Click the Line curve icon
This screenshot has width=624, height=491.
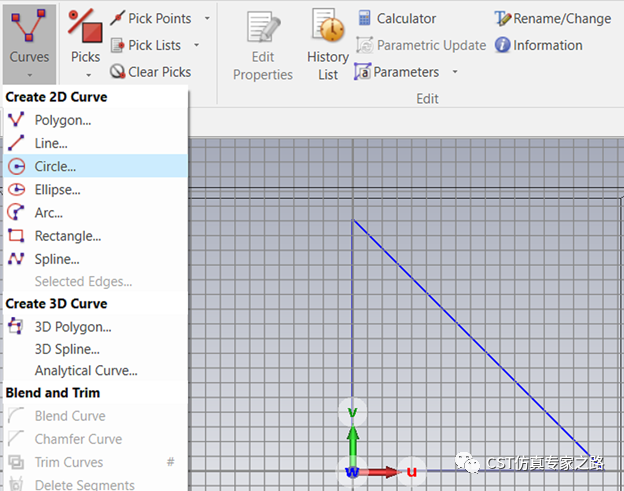coord(16,143)
